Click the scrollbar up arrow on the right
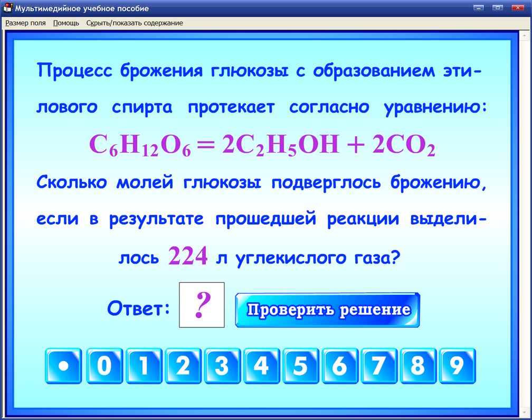Image resolution: width=532 pixels, height=420 pixels. [x=524, y=35]
